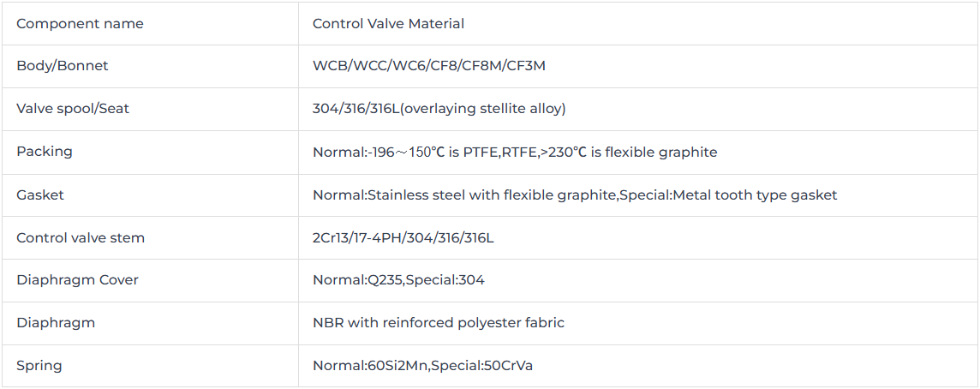Image resolution: width=980 pixels, height=389 pixels.
Task: Click the Component name header cell
Action: [150, 24]
